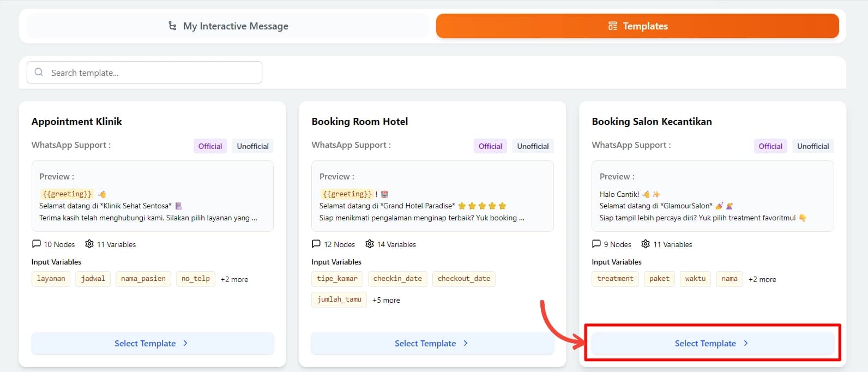Viewport: 868px width, 372px height.
Task: Focus the Search template input field
Action: (153, 73)
